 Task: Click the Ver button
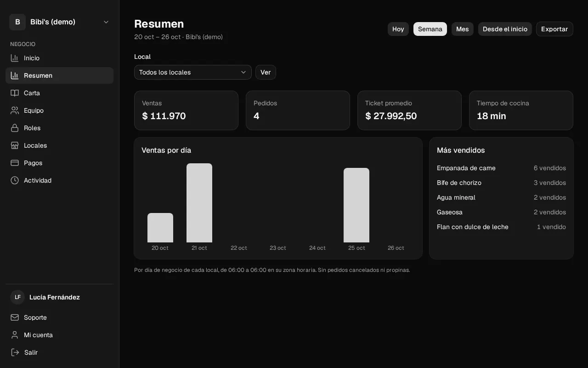pyautogui.click(x=266, y=72)
